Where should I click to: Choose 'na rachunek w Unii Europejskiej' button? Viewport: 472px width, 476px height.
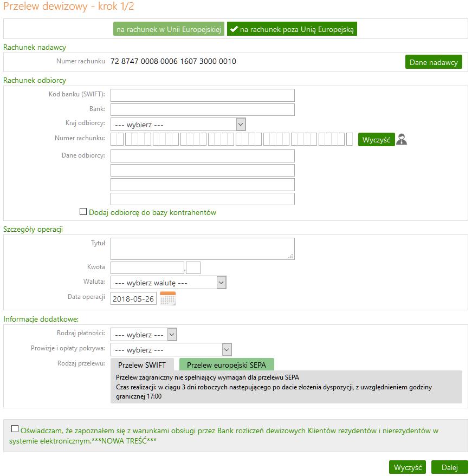[169, 29]
